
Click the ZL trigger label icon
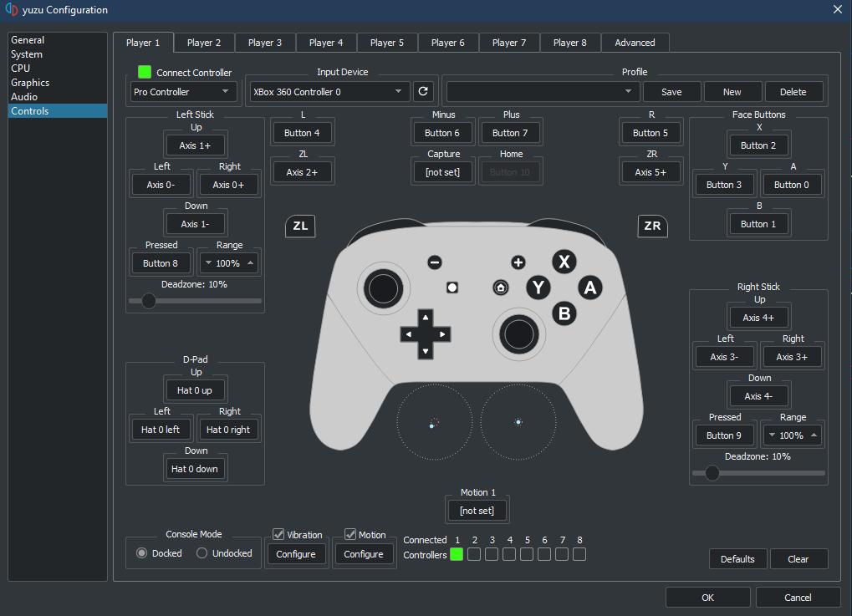(300, 226)
